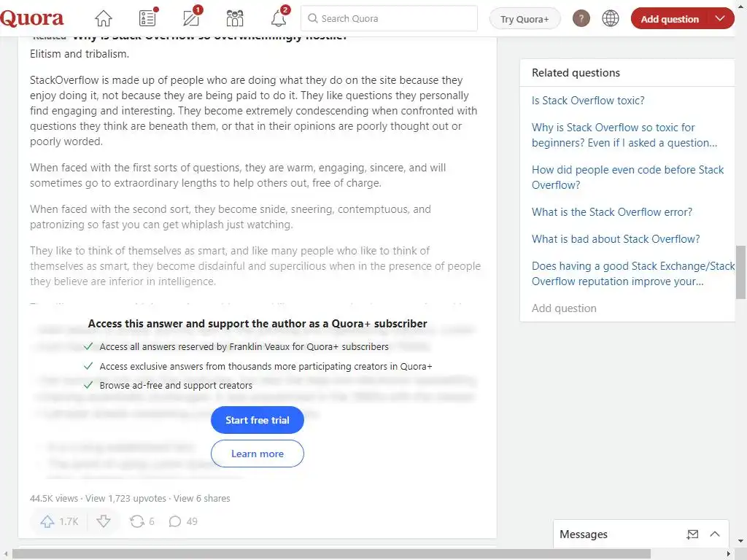
Task: Open 'Is Stack Overflow toxic?' link
Action: (x=588, y=101)
